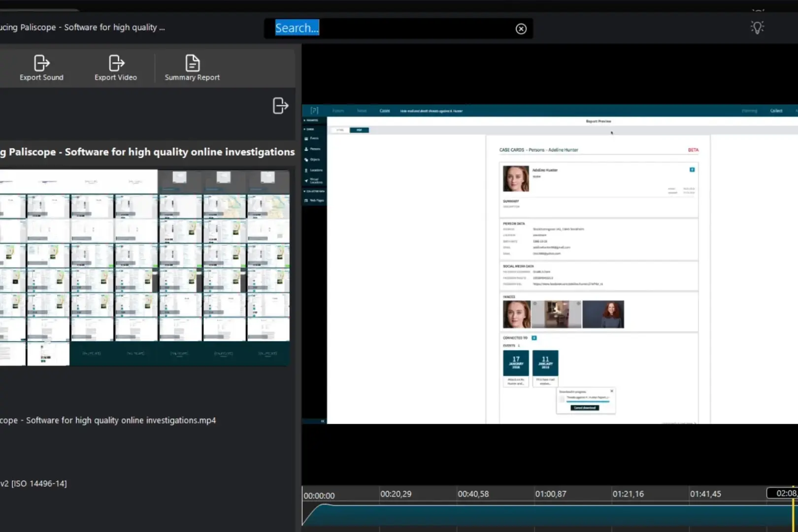Switch to the Forum tab

tap(338, 111)
